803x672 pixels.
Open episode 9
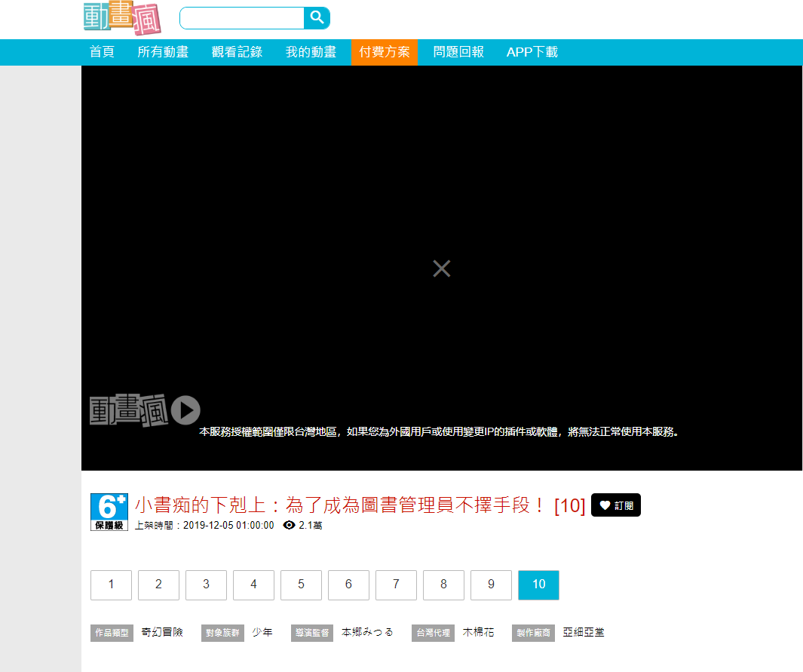click(x=491, y=585)
